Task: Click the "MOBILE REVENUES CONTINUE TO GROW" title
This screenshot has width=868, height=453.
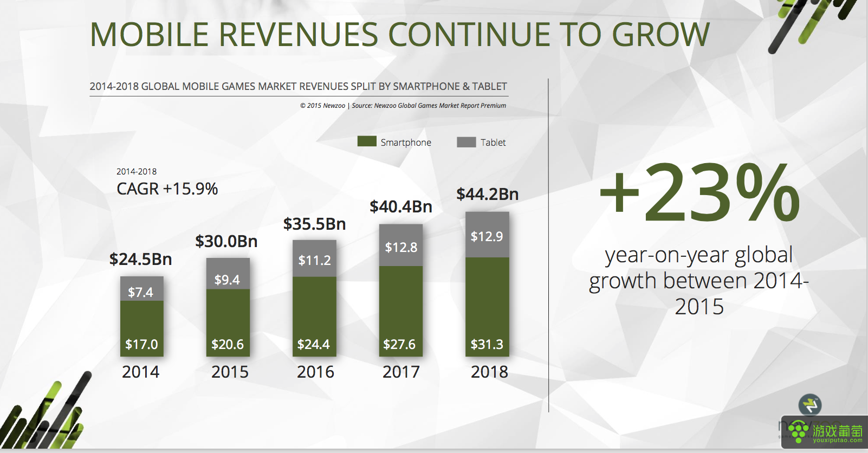Action: (400, 35)
